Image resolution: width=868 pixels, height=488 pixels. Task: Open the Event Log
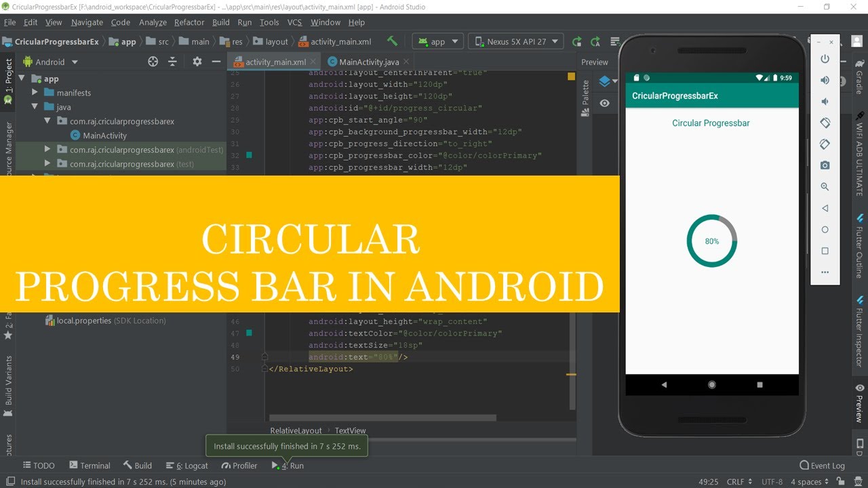pyautogui.click(x=822, y=466)
